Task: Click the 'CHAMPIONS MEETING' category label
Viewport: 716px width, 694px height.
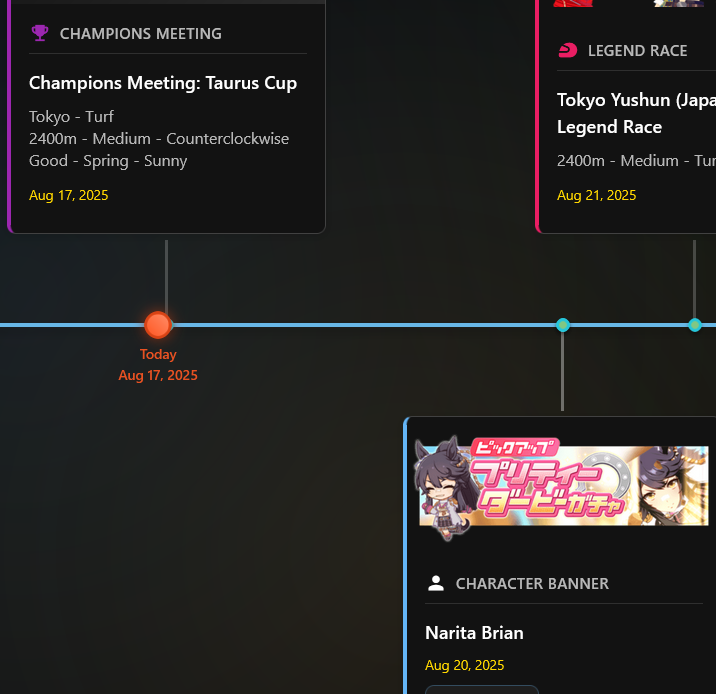Action: (x=141, y=34)
